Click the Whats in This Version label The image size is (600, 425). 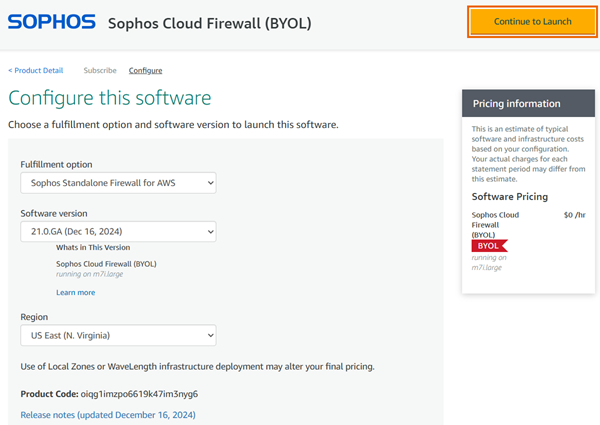click(93, 247)
